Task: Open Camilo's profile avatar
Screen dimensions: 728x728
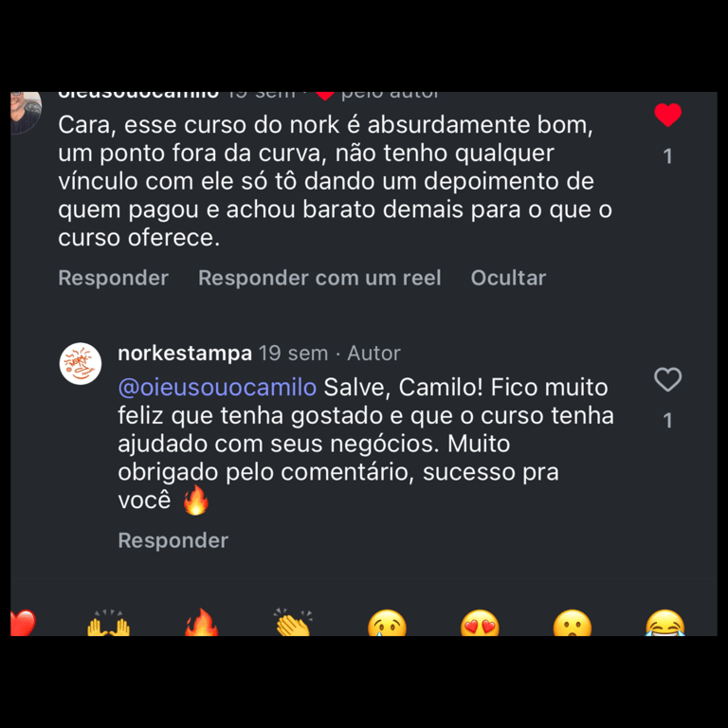Action: pos(26,113)
